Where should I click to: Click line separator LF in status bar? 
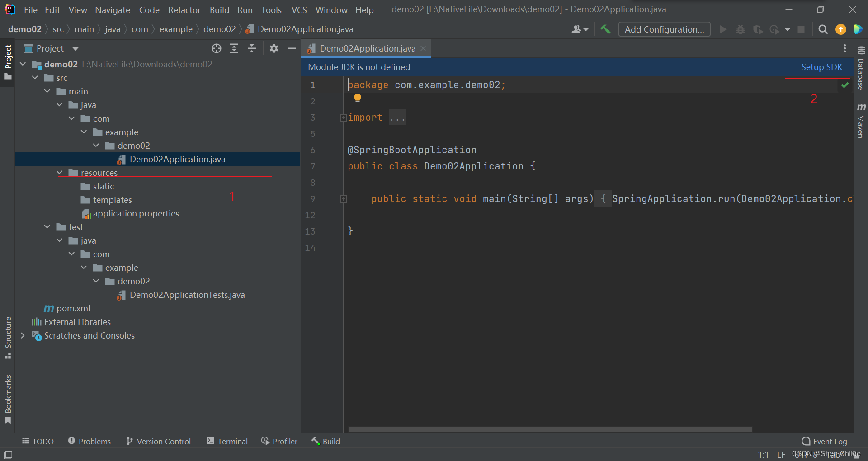781,455
